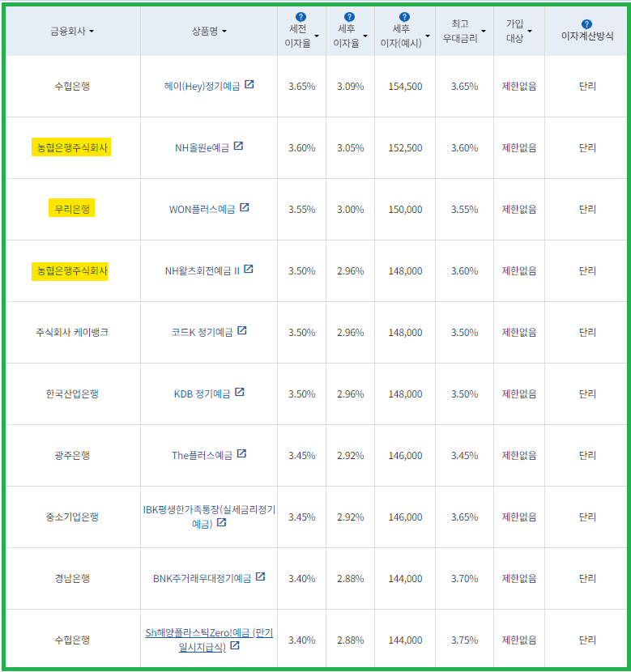Open 헤이(Hey)정기예금 product link
The height and width of the screenshot is (672, 631).
pos(202,87)
